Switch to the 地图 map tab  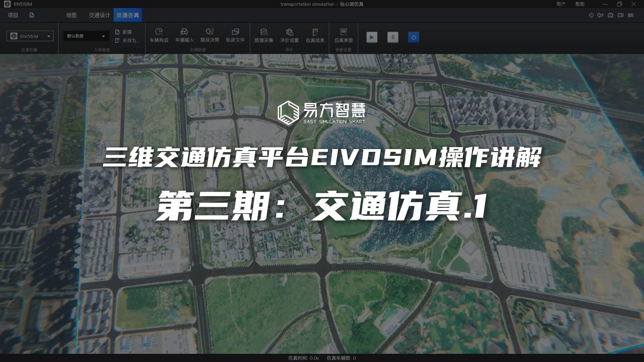[71, 15]
